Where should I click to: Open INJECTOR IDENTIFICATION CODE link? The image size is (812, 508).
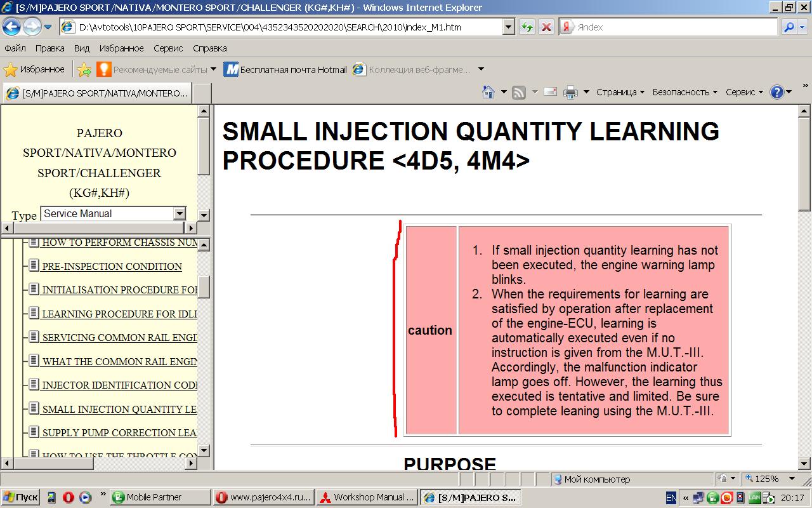(x=119, y=385)
